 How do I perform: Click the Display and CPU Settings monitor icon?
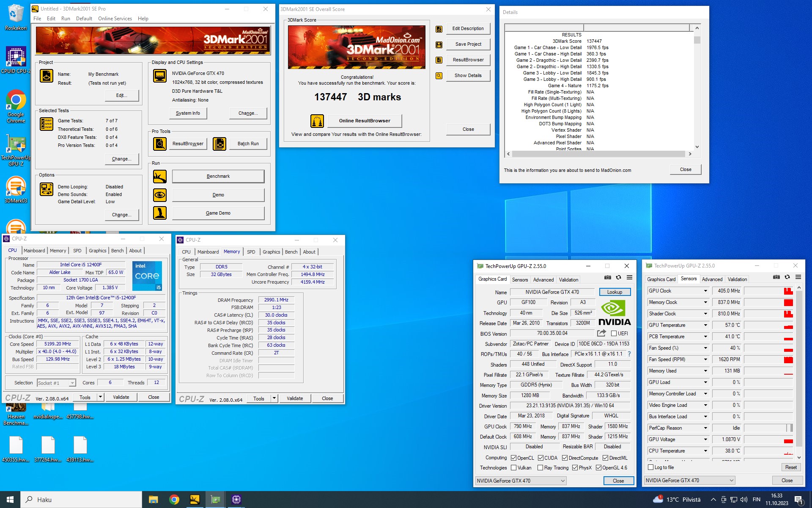(160, 76)
